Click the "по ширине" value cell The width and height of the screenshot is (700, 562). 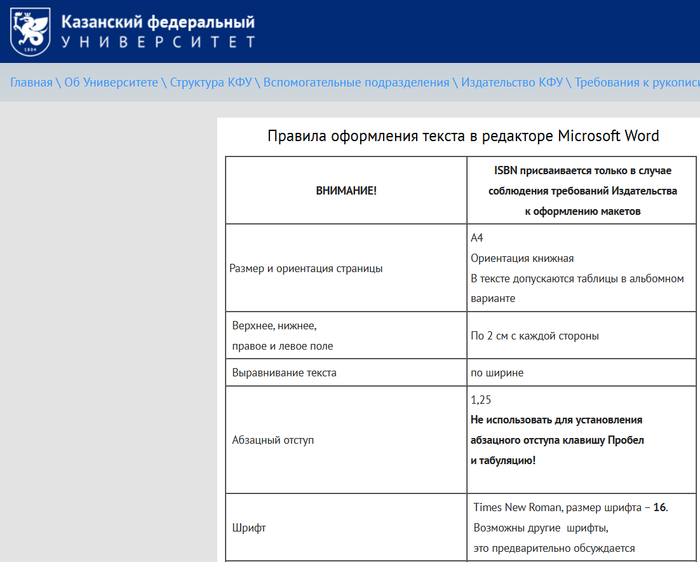coord(497,373)
